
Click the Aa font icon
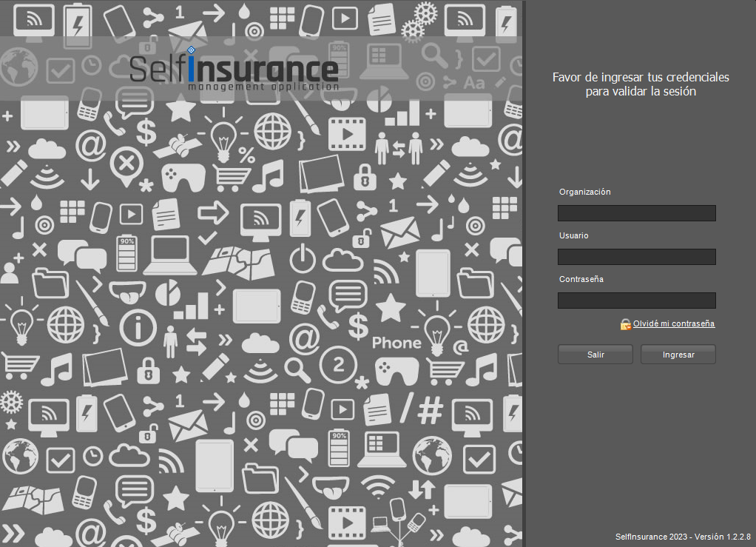(x=474, y=83)
